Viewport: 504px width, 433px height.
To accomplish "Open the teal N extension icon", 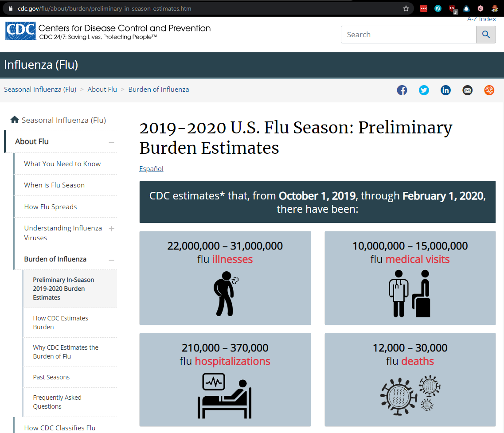I will pos(438,9).
